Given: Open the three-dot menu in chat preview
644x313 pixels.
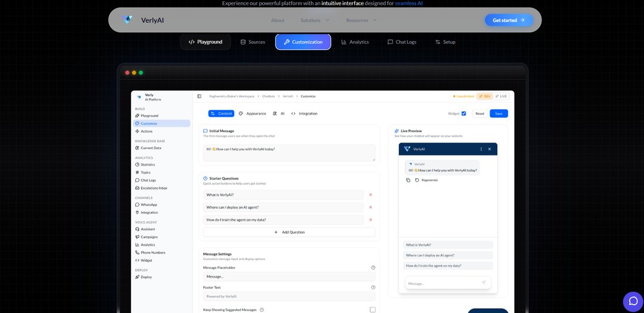Looking at the screenshot, I should (x=481, y=149).
